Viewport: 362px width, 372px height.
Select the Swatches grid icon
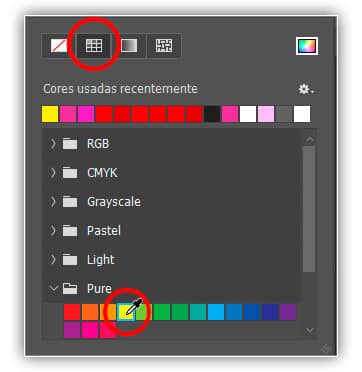[x=94, y=46]
